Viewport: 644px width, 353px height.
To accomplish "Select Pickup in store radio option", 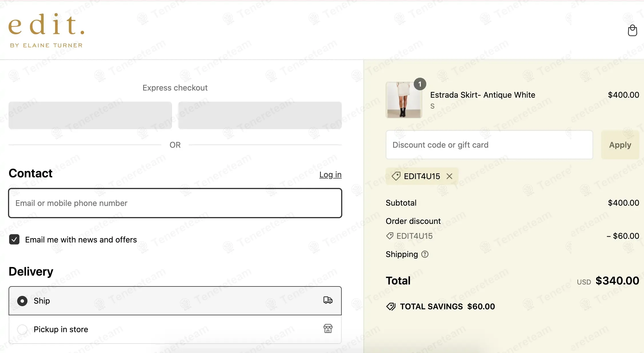I will 22,329.
